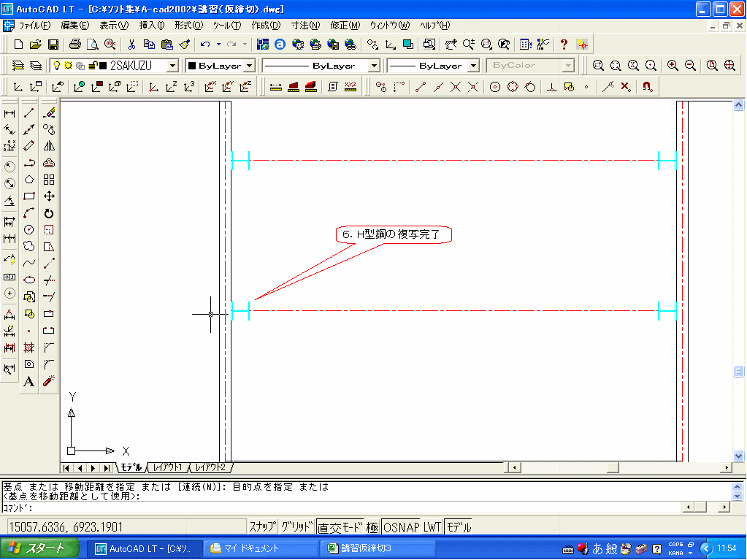Click the black ByLayer color swatch

[x=192, y=66]
